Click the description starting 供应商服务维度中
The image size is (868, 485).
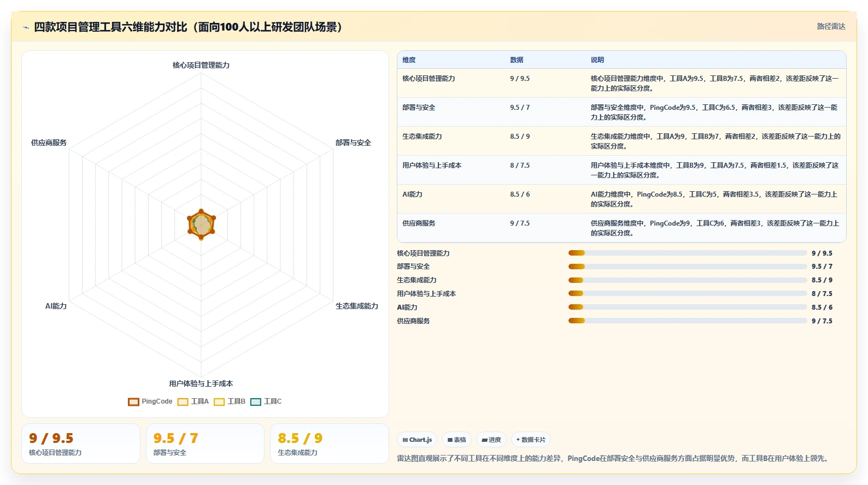[x=715, y=228]
